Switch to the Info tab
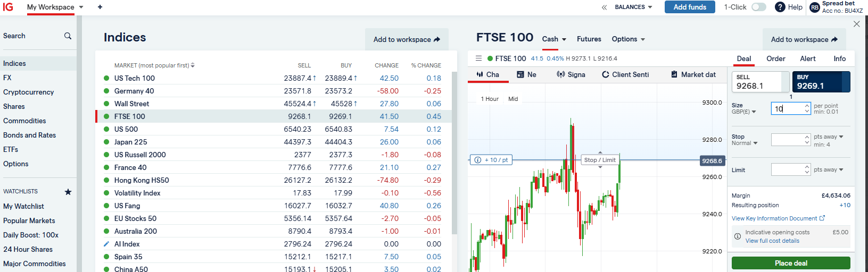The width and height of the screenshot is (868, 272). click(840, 58)
